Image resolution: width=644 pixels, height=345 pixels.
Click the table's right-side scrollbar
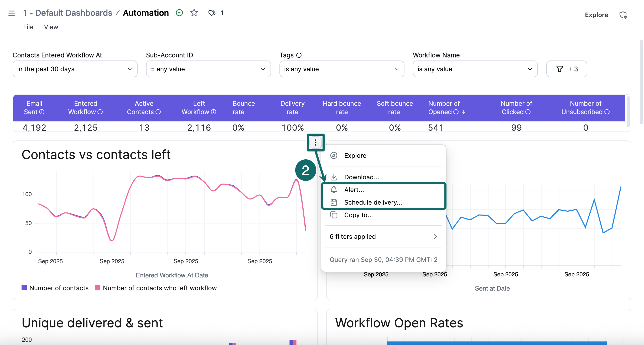click(629, 112)
